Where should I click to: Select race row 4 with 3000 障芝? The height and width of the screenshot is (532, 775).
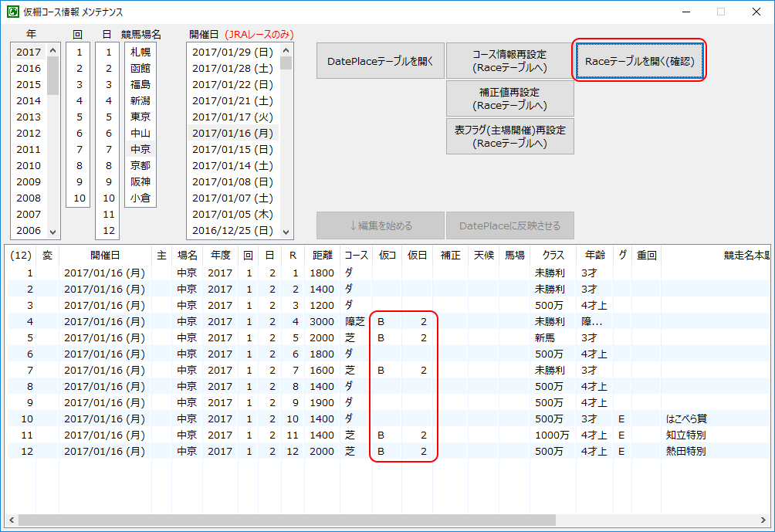pos(388,321)
